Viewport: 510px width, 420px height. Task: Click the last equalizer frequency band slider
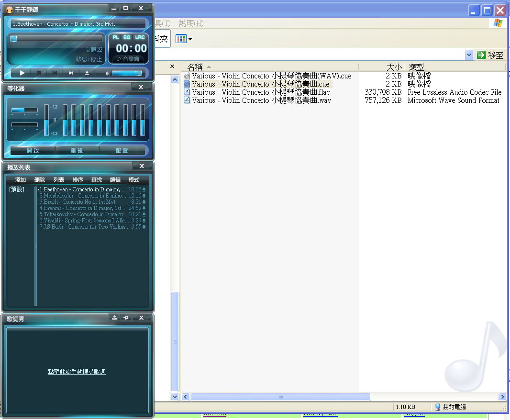pos(143,120)
